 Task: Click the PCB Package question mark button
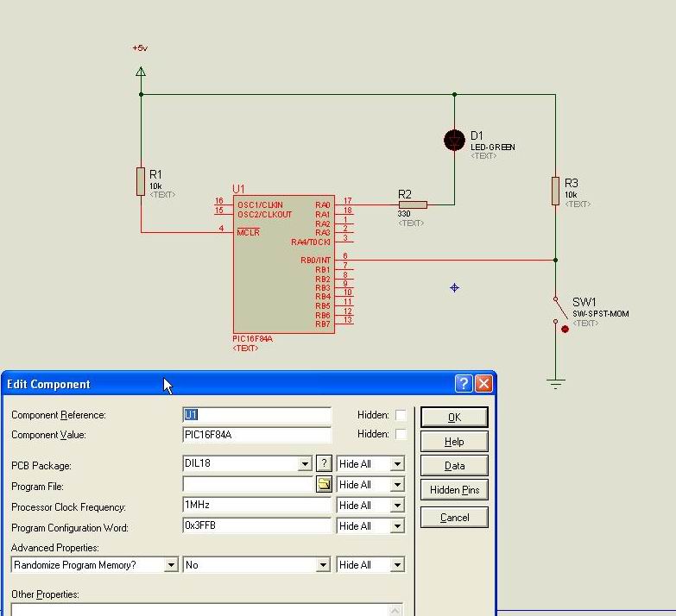pyautogui.click(x=324, y=463)
